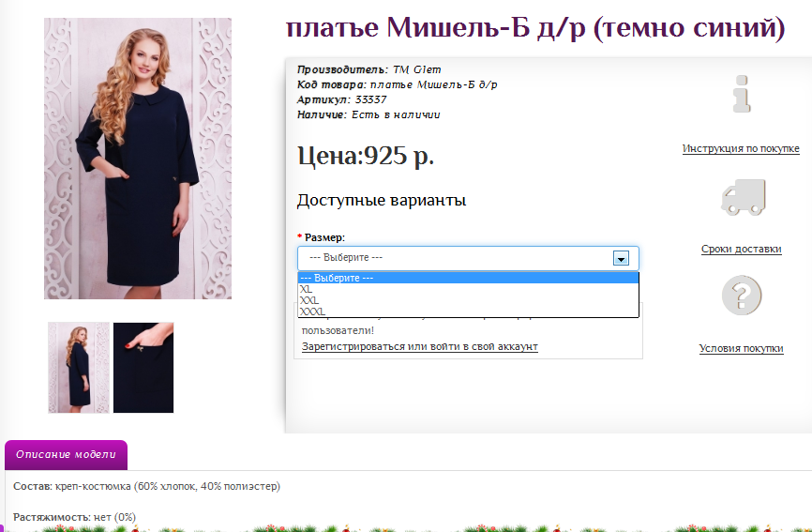Click the Артикул: 33337 text

tap(342, 99)
